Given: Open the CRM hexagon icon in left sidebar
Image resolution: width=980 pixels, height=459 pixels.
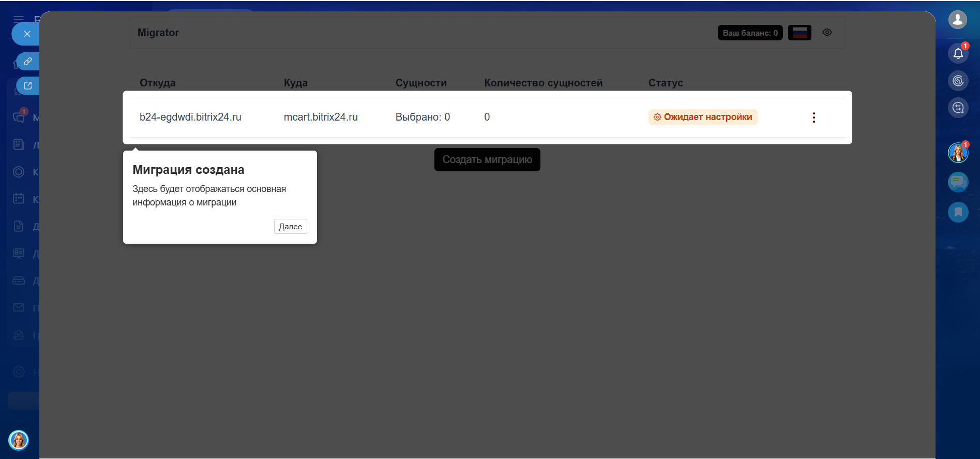Looking at the screenshot, I should (x=19, y=172).
